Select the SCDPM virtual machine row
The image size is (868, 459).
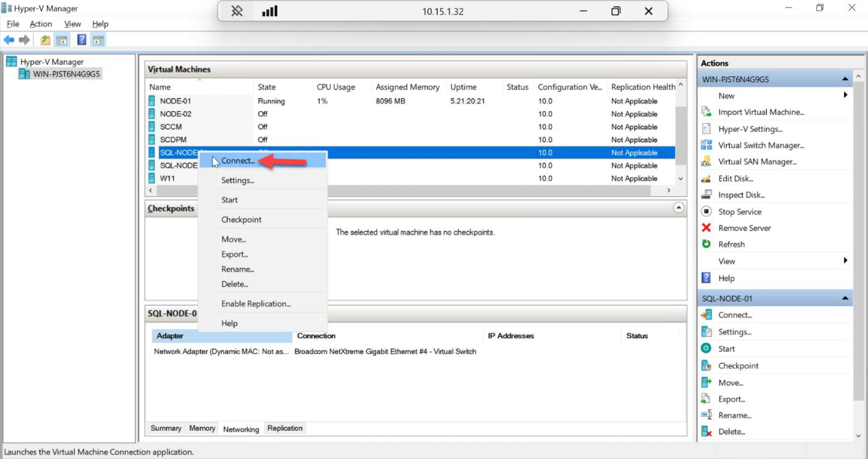click(410, 139)
